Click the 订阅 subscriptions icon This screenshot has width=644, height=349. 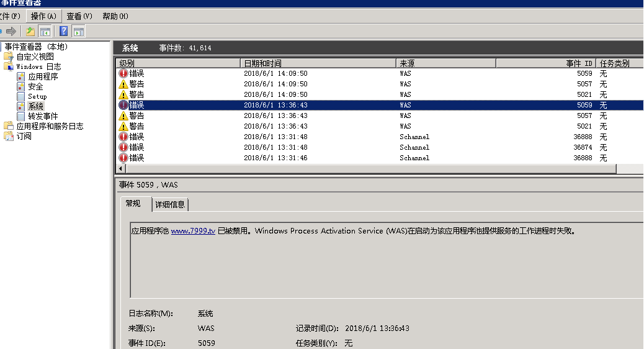[9, 136]
